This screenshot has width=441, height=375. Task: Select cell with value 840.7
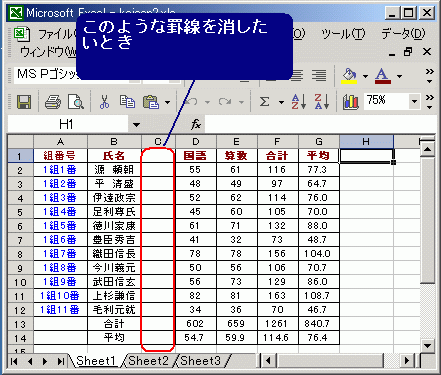click(319, 324)
